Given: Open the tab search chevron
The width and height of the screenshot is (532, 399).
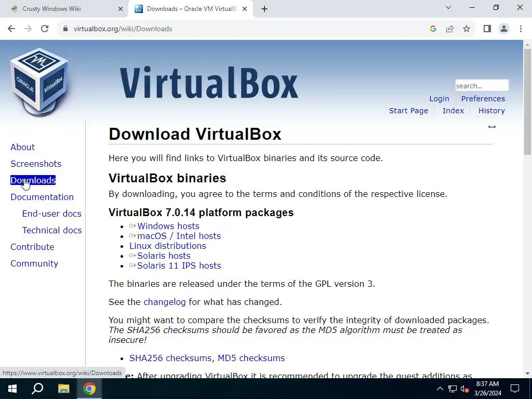Looking at the screenshot, I should point(448,7).
